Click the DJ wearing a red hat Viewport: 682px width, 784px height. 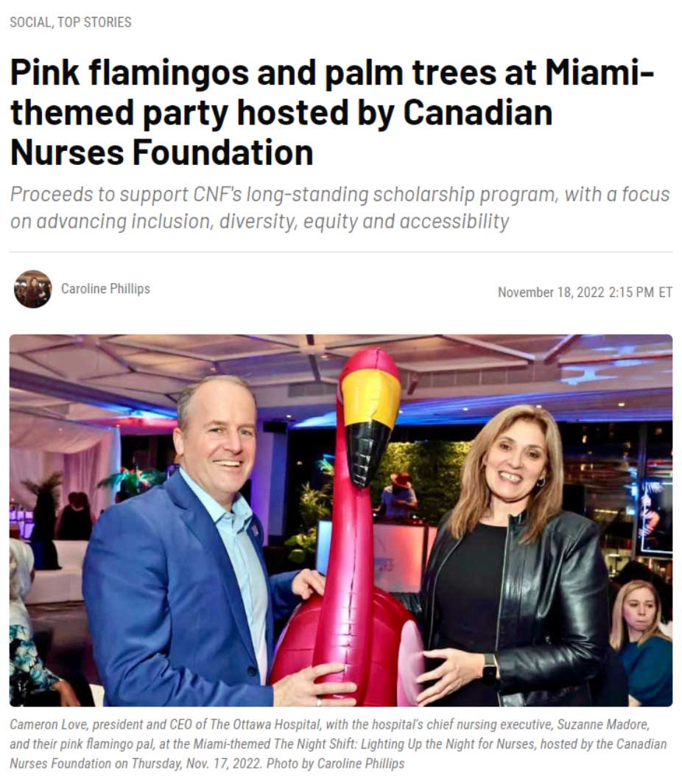(x=398, y=494)
